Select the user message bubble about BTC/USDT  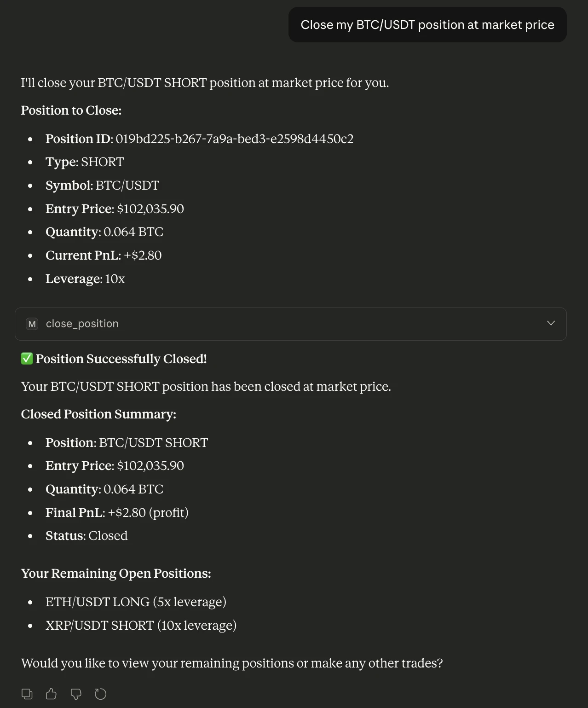click(427, 25)
